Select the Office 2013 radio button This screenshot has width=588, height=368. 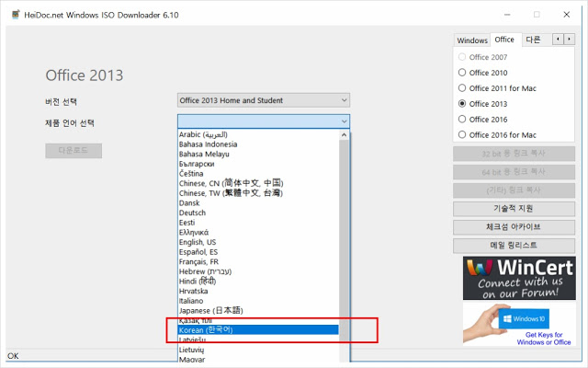462,103
